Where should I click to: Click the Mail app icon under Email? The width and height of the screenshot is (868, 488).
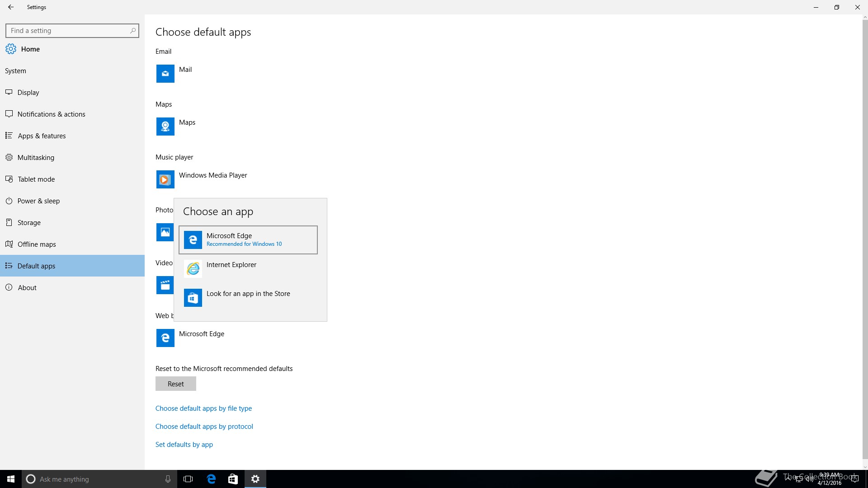(165, 74)
